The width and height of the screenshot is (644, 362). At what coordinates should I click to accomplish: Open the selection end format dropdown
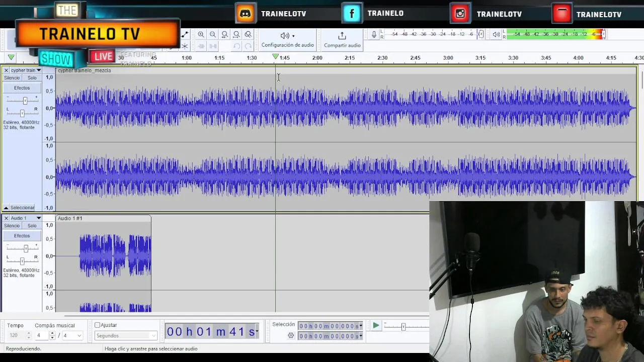pos(361,335)
